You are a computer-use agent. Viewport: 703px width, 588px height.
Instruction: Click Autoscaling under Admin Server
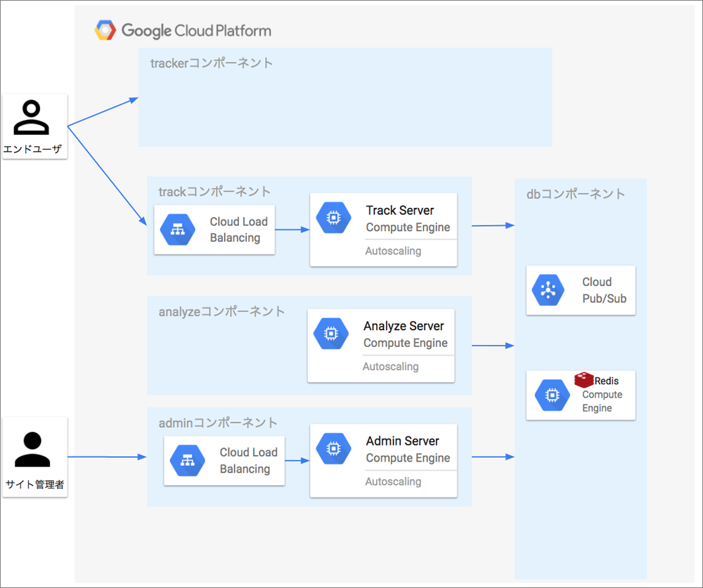point(393,482)
